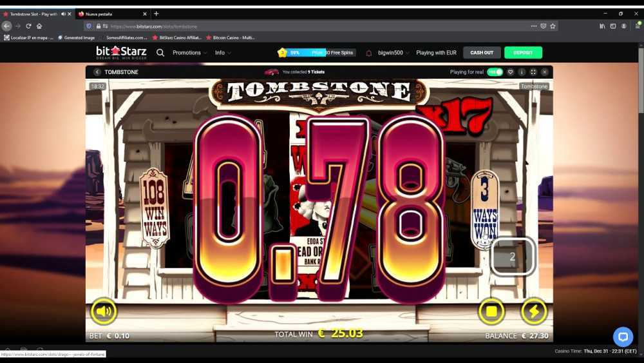Open Localizar IP en mapa bookmark
Screen dimensions: 644x363
point(29,37)
